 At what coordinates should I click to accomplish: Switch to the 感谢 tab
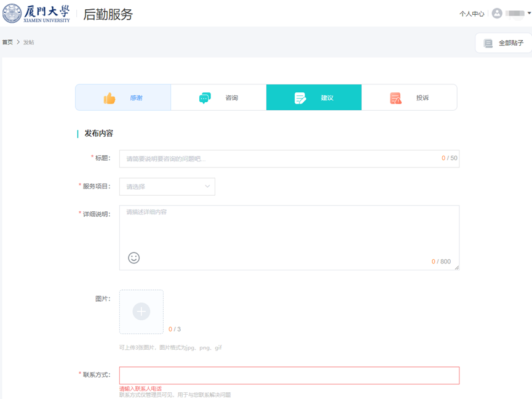pos(123,98)
